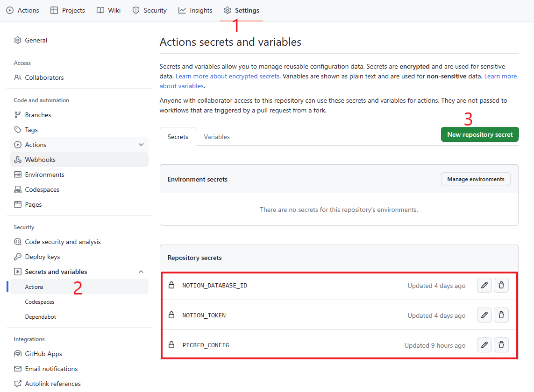
Task: Click the external-link icon beside Autolink references
Action: tap(18, 384)
